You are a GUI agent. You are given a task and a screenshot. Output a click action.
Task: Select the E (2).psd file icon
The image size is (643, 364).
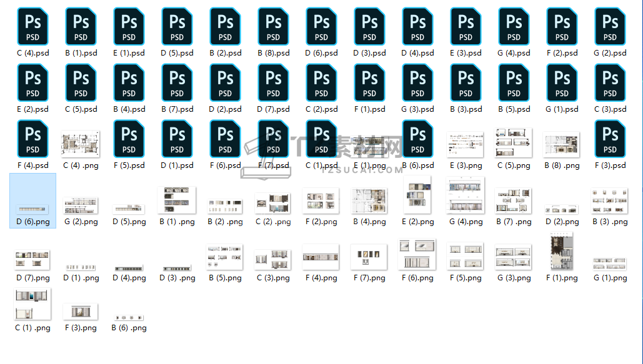(32, 82)
